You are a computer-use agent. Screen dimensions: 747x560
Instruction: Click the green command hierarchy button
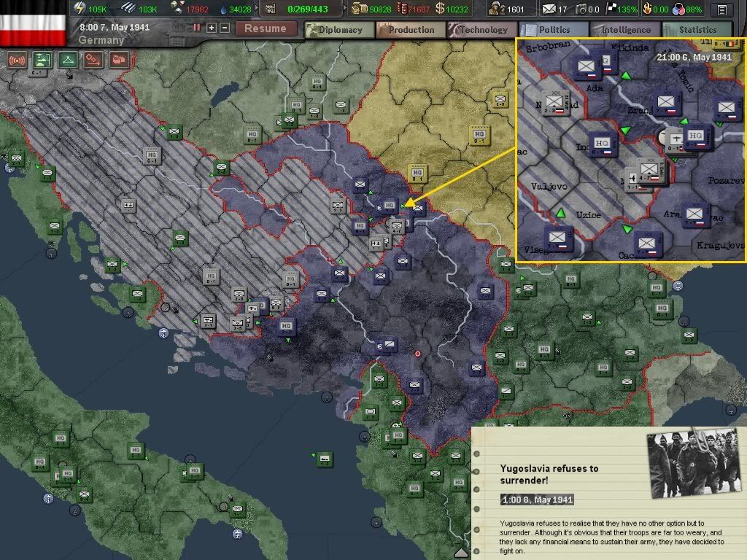[42, 61]
